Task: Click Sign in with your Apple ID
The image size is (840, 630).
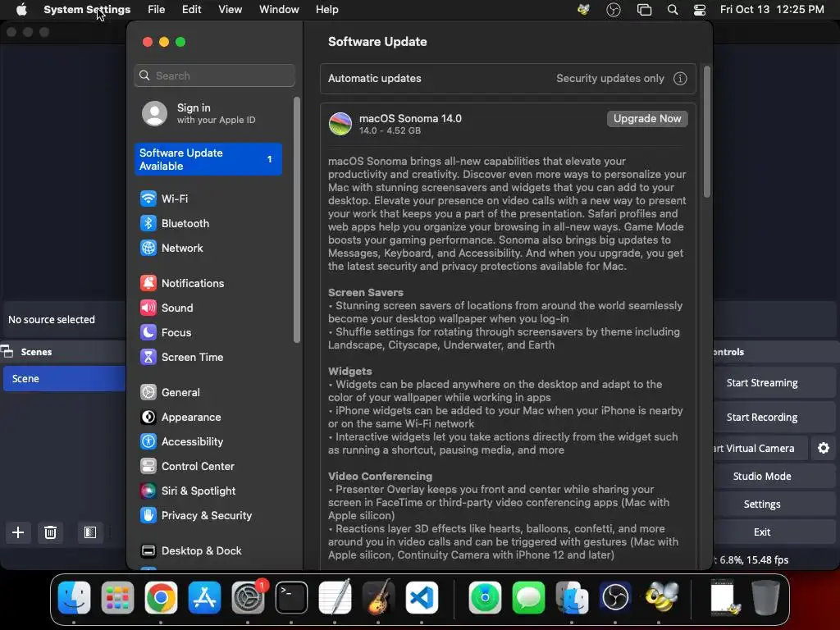Action: [208, 113]
